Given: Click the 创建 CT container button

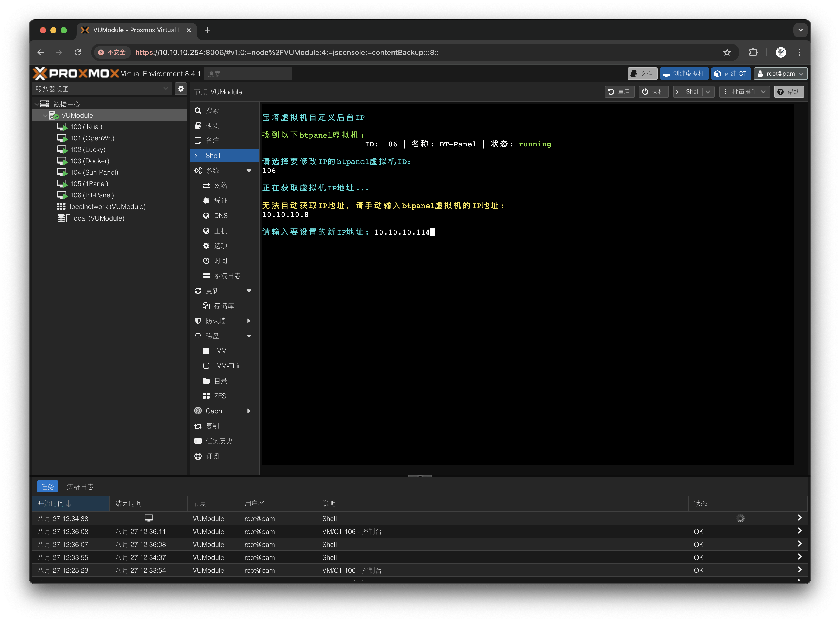Looking at the screenshot, I should tap(730, 74).
